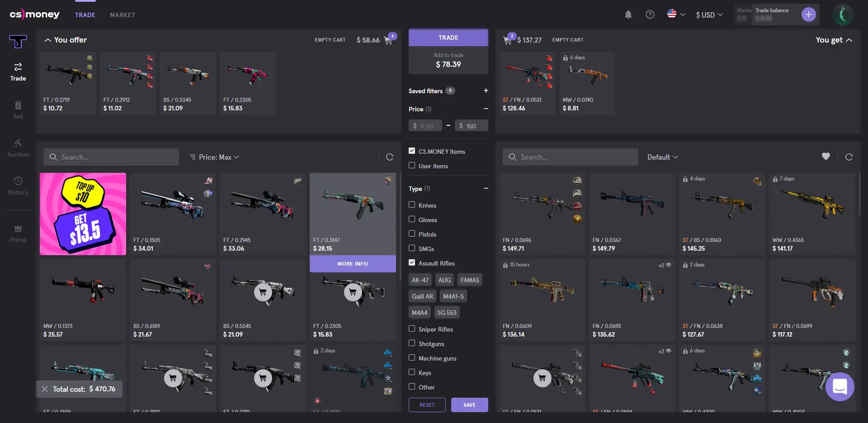Switch to the MARKET tab
The image size is (868, 423).
[123, 15]
